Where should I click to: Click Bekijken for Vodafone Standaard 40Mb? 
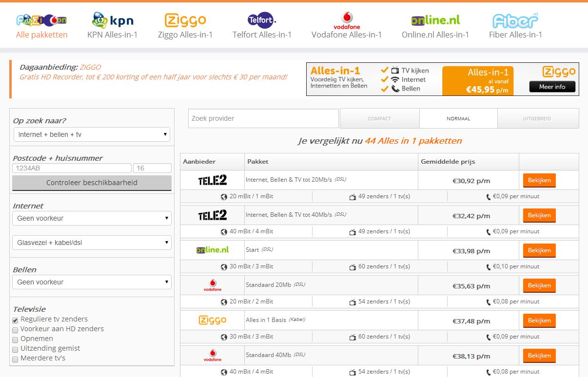[539, 356]
